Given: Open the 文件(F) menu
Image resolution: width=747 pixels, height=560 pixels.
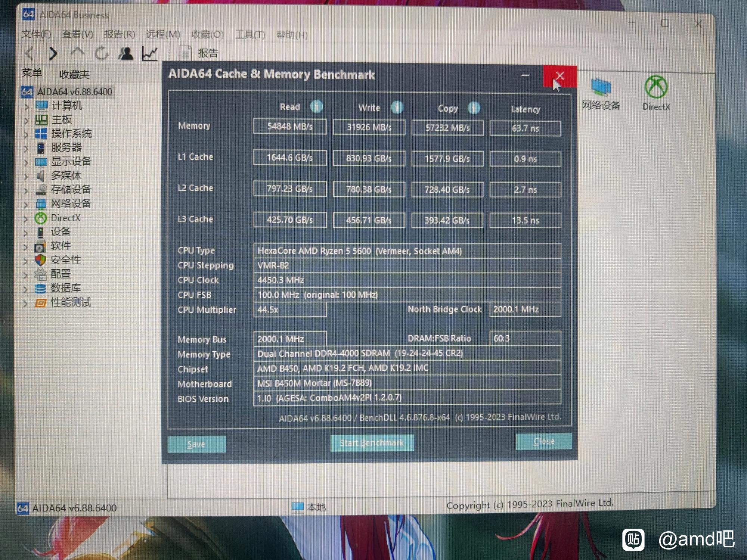Looking at the screenshot, I should (36, 34).
